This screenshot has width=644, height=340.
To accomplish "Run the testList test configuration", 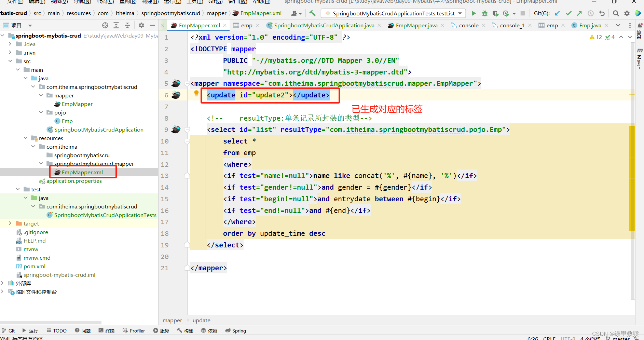I will click(474, 13).
